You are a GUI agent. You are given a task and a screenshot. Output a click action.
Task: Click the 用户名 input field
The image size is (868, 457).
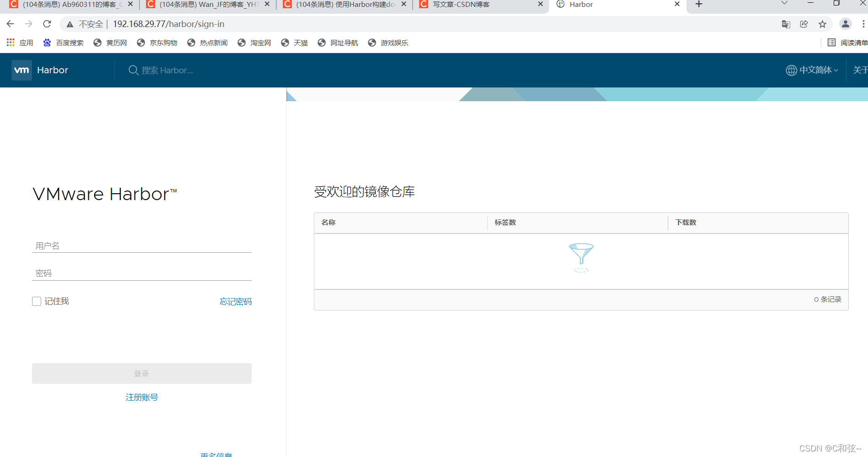click(142, 246)
